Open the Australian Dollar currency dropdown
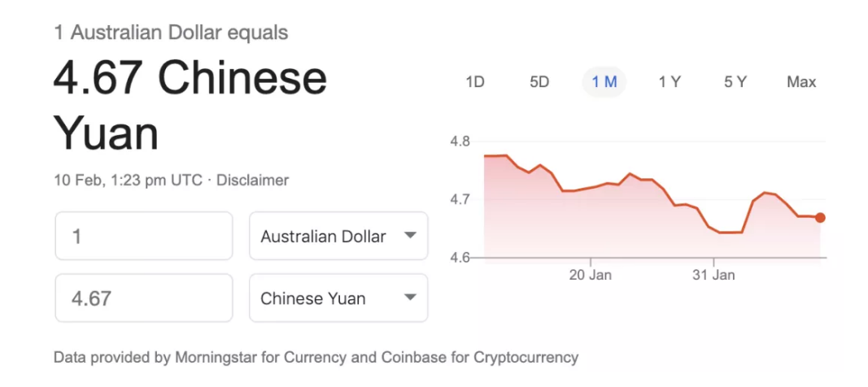The image size is (868, 387). tap(338, 236)
